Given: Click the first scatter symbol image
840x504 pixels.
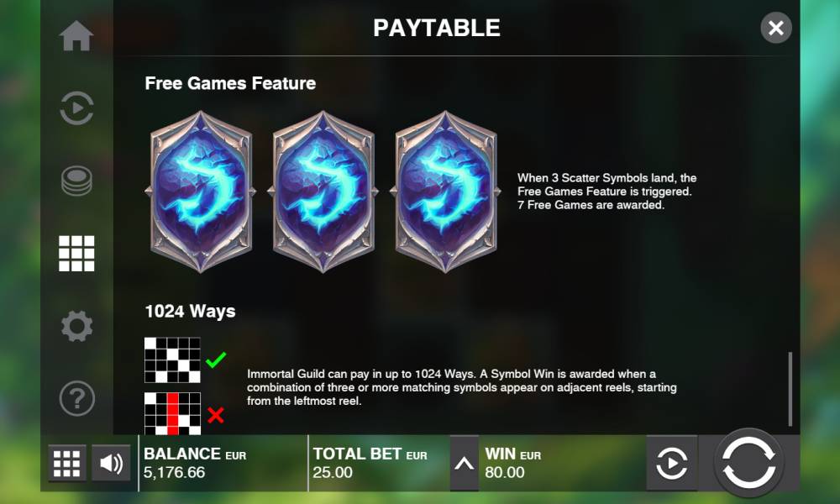Looking at the screenshot, I should pos(201,192).
